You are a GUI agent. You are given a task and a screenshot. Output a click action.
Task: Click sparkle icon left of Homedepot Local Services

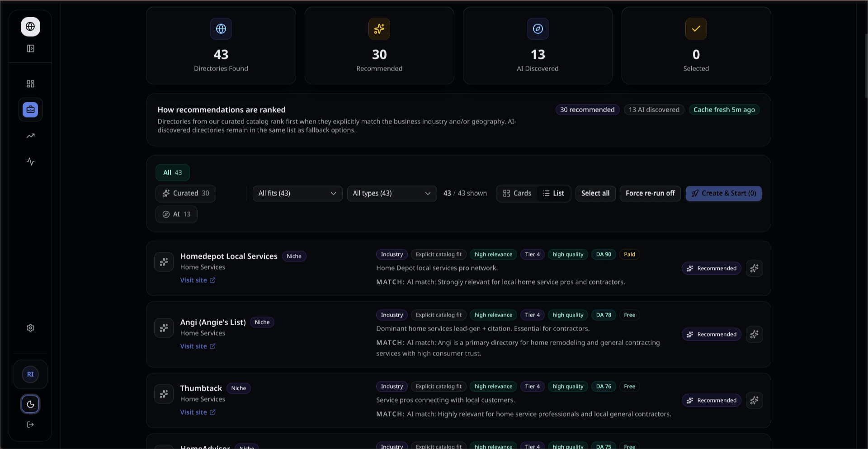tap(164, 262)
